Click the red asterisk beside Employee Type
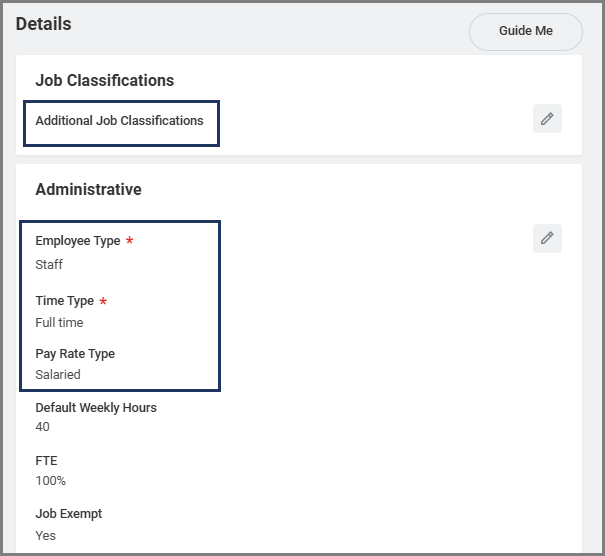 pos(130,242)
